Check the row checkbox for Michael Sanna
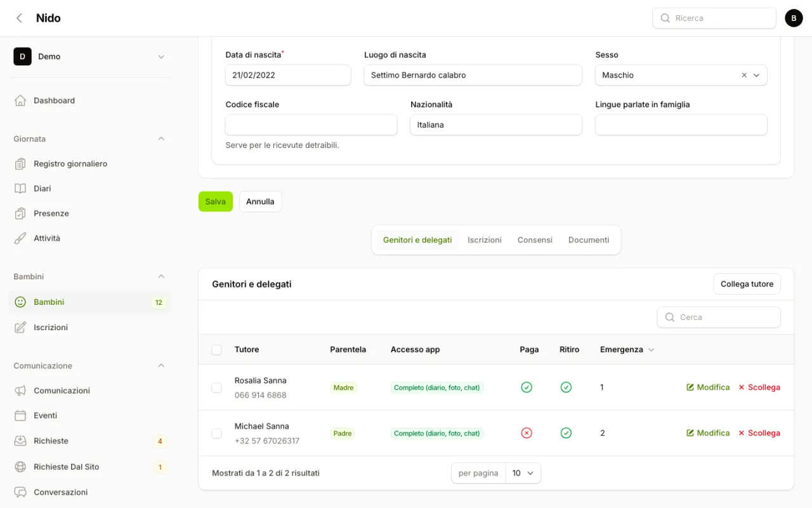The height and width of the screenshot is (508, 812). tap(216, 433)
